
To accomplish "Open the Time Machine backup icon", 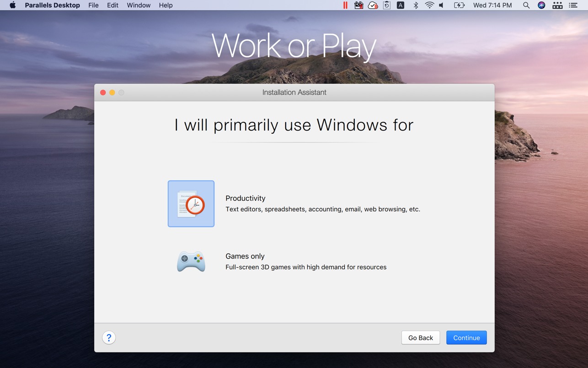I will coord(386,5).
